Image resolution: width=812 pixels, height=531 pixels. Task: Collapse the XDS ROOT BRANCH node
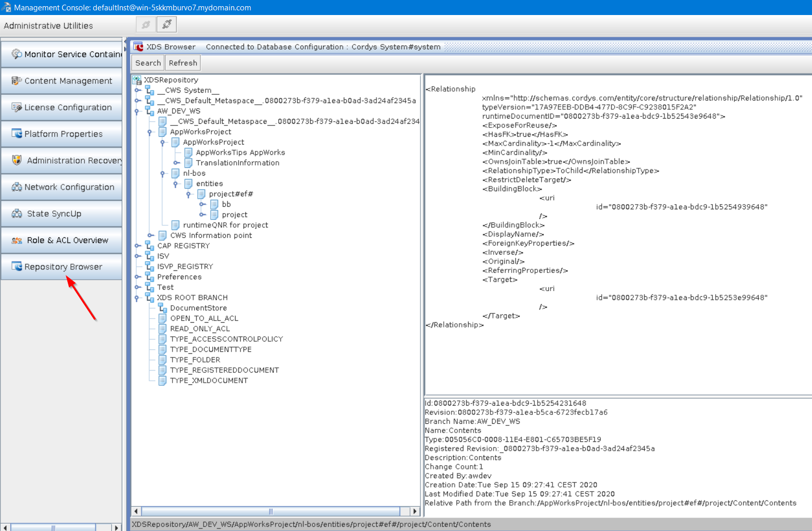(137, 297)
